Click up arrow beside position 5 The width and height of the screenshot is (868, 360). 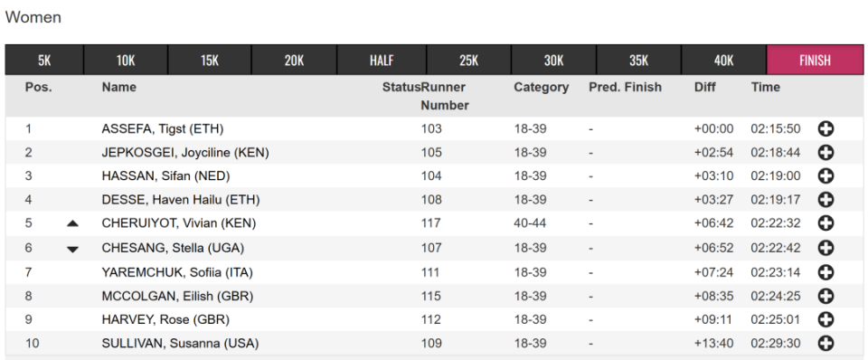pyautogui.click(x=72, y=223)
